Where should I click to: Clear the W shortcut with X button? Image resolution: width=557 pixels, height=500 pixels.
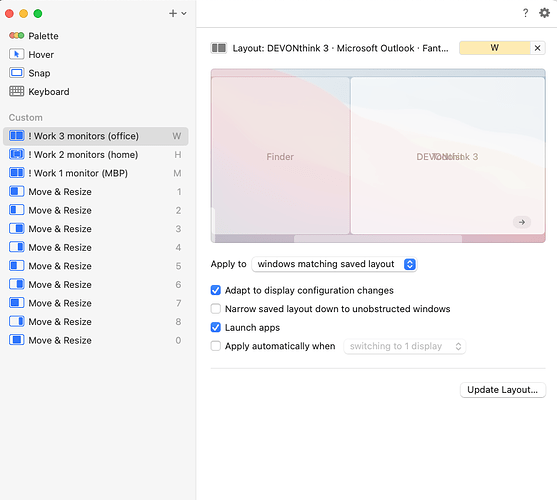coord(537,48)
